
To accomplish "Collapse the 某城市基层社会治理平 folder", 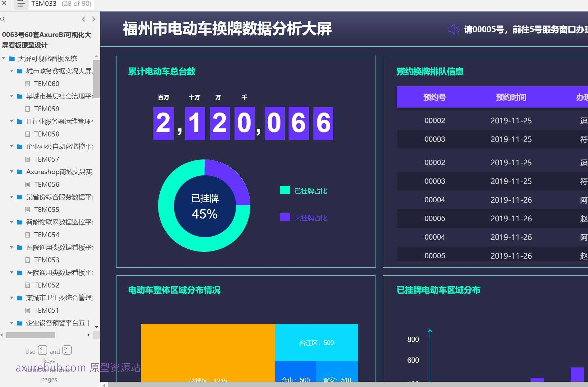I will (11, 96).
